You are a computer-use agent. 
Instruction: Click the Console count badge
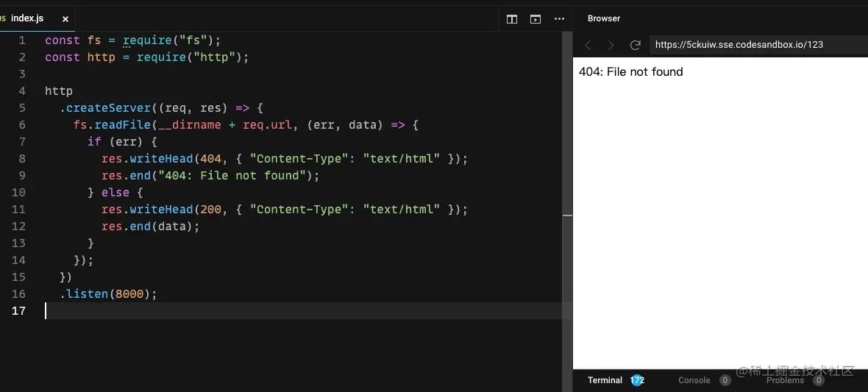725,380
